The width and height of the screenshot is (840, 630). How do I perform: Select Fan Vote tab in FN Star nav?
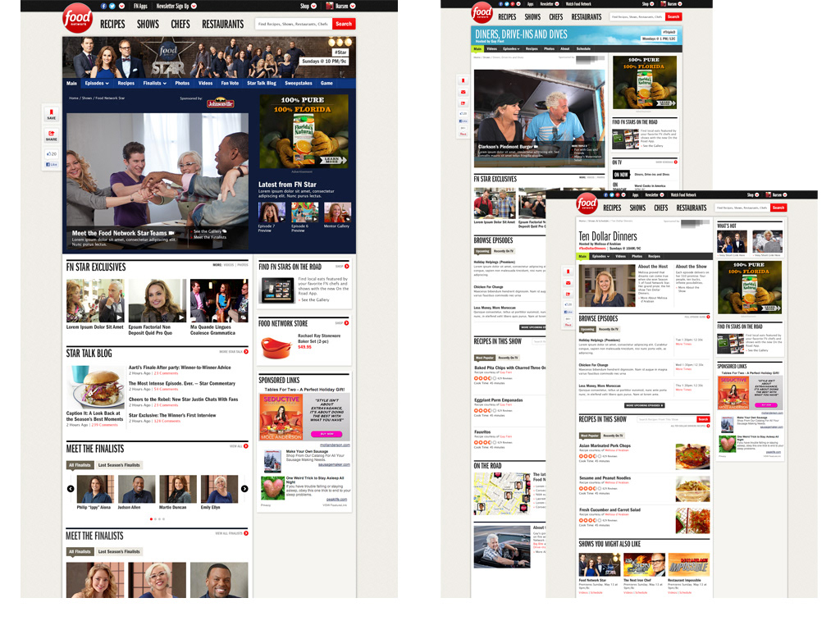[230, 83]
